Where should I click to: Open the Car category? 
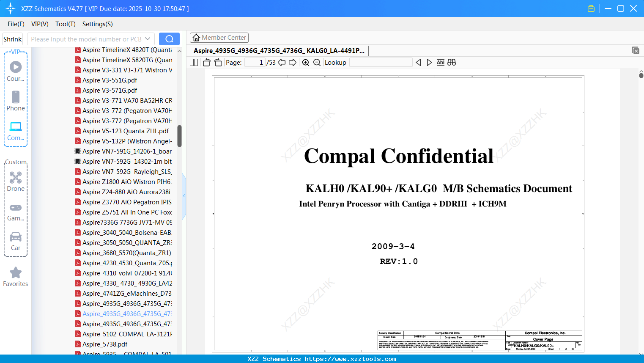tap(16, 241)
